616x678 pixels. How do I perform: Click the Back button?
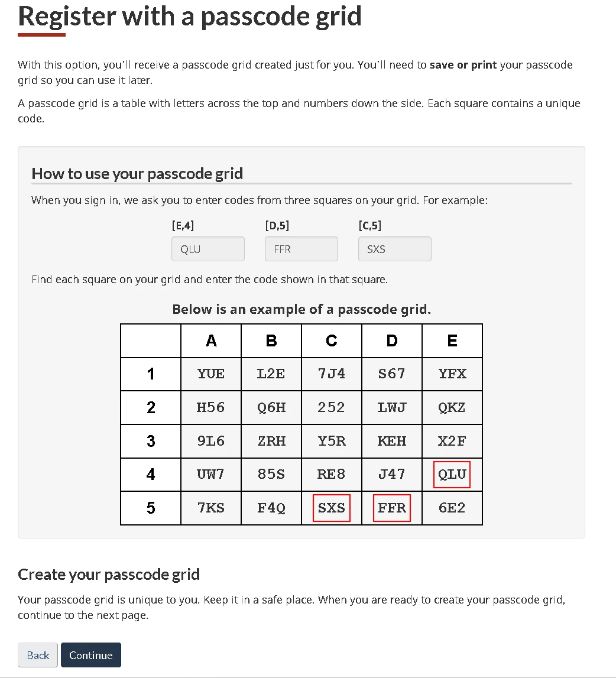38,654
